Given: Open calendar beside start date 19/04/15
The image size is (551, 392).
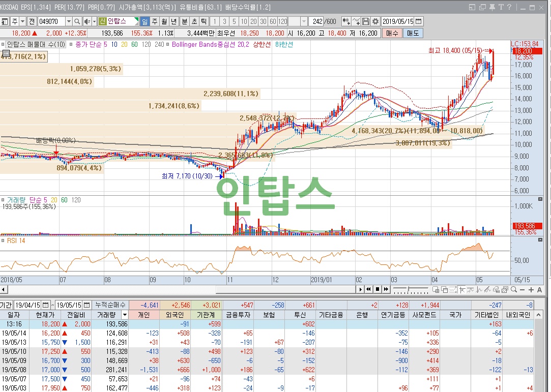Looking at the screenshot, I should pyautogui.click(x=46, y=305).
